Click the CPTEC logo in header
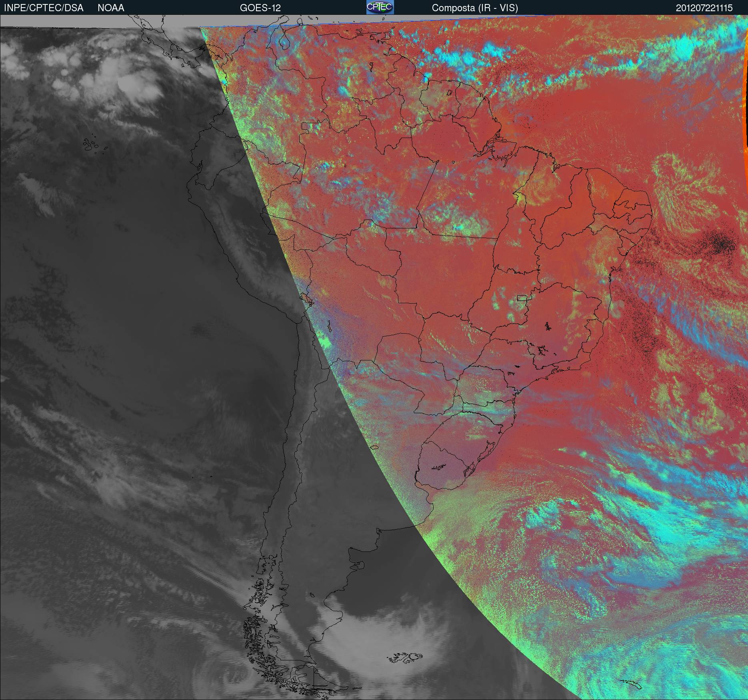 (380, 7)
